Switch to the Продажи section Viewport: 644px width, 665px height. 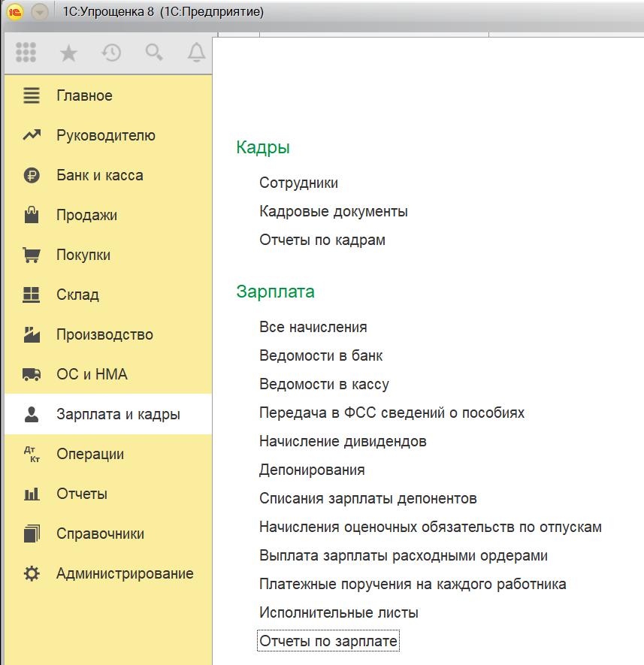coord(86,216)
